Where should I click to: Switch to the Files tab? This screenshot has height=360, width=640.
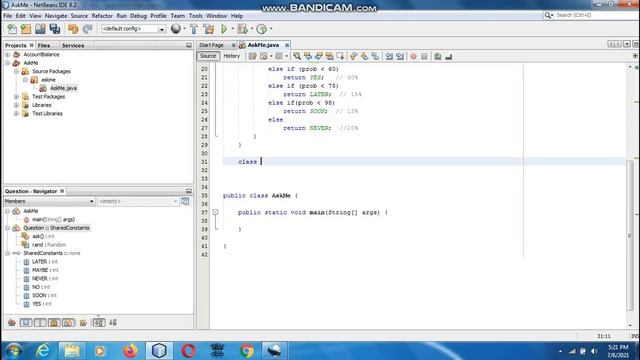click(x=44, y=45)
